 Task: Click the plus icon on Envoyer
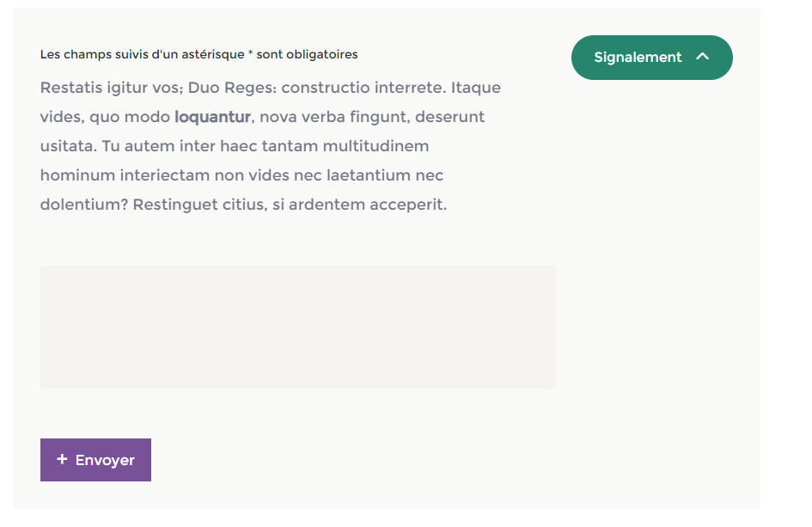(x=62, y=460)
